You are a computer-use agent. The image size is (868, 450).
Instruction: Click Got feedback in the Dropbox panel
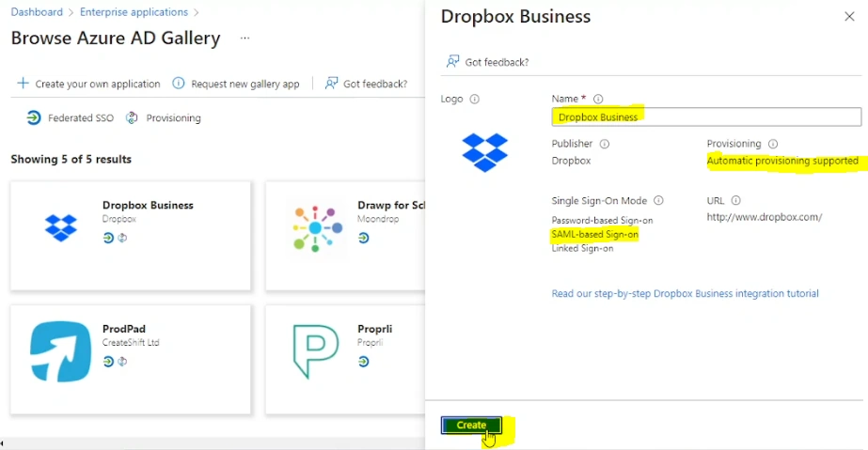coord(488,62)
